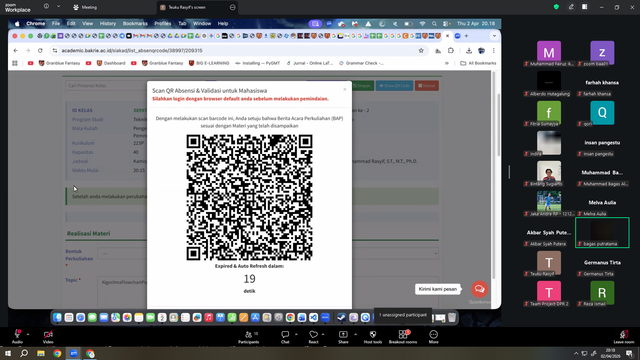Image resolution: width=640 pixels, height=360 pixels.
Task: Show more bookmarks chevron
Action: (x=447, y=63)
